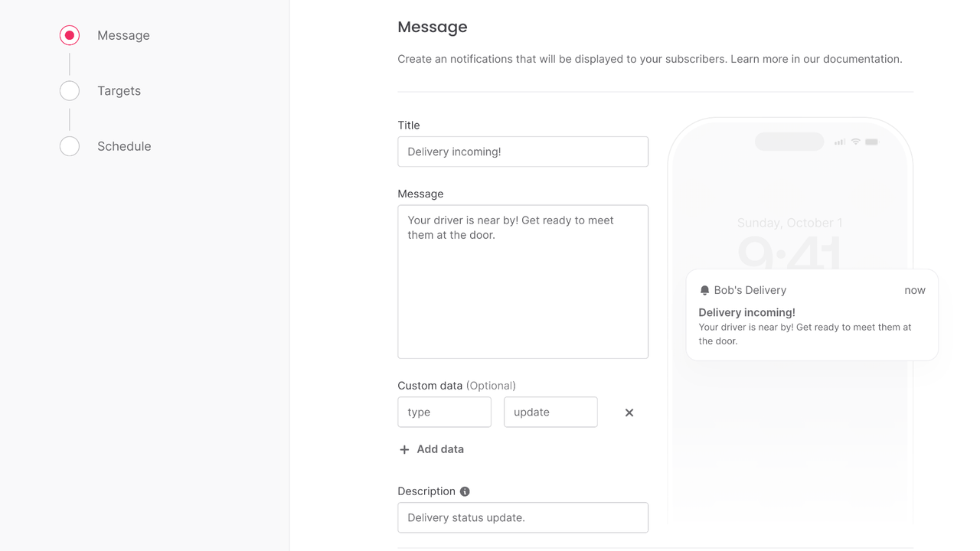
Task: Click the custom data key field "type"
Action: point(444,412)
